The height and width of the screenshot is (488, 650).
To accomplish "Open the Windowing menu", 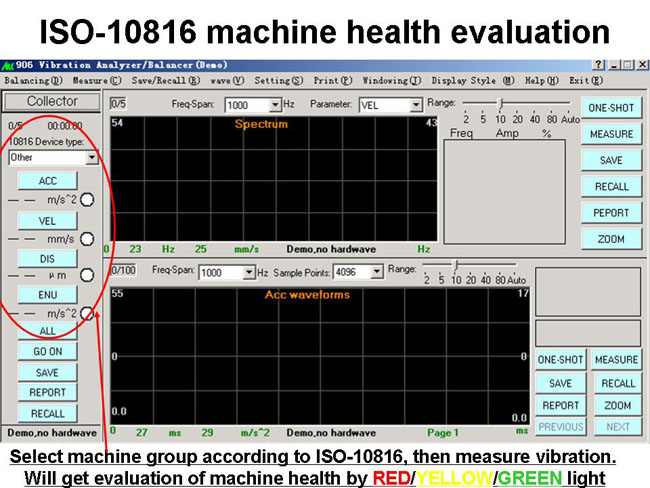I will coord(391,80).
